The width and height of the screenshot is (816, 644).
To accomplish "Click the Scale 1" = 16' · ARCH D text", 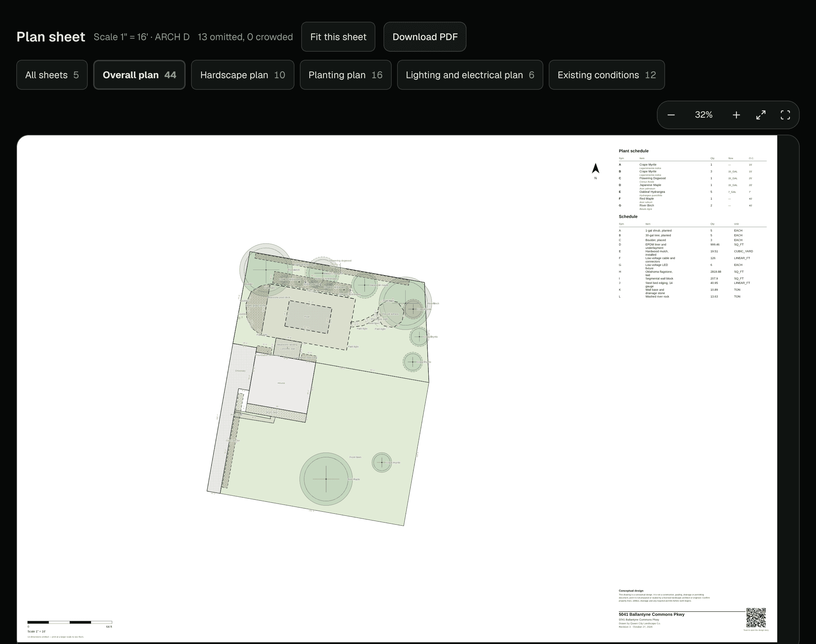I will [141, 37].
